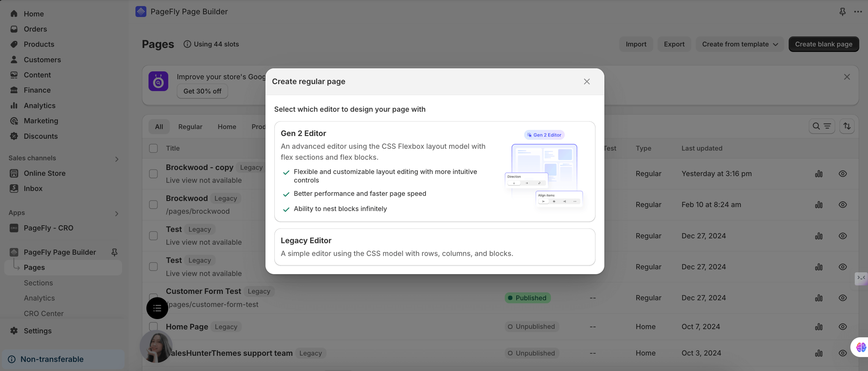Viewport: 868px width, 371px height.
Task: Click the info icon beside Using 44 slots
Action: point(188,44)
